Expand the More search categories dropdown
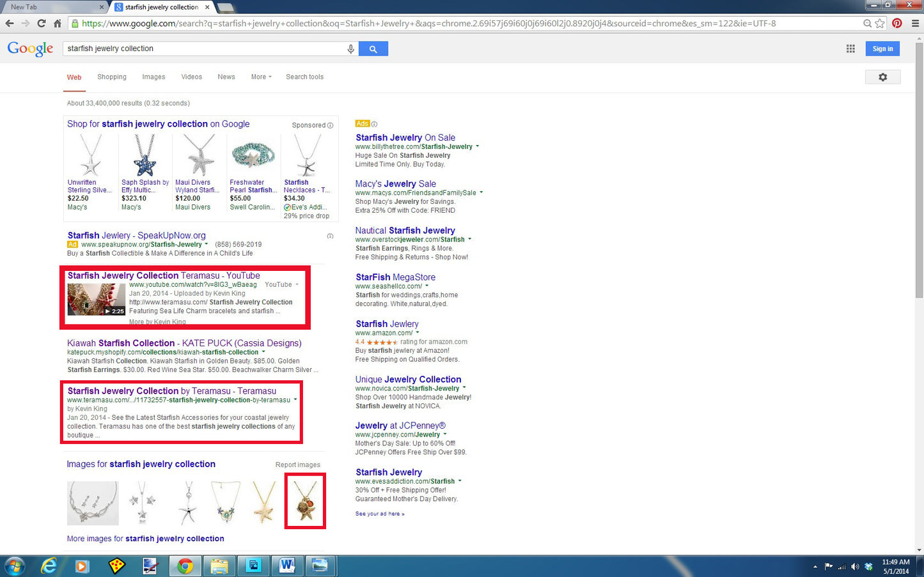This screenshot has width=924, height=577. pyautogui.click(x=261, y=77)
